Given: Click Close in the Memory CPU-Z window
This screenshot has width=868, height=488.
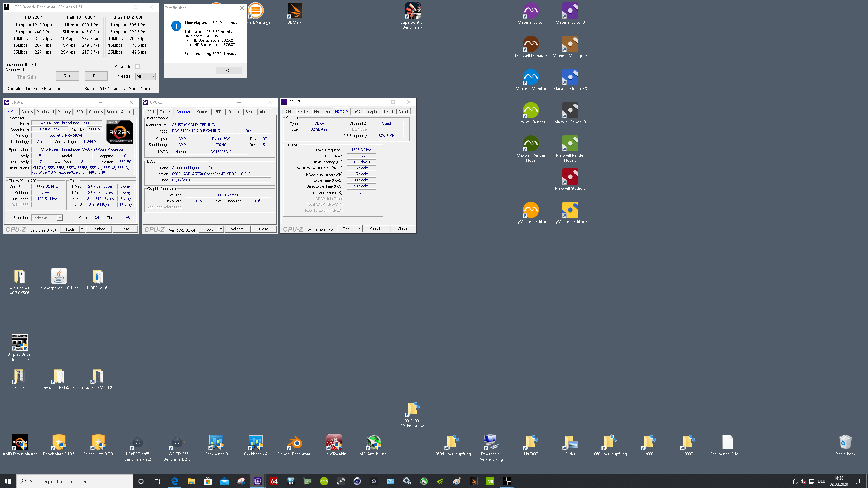Looking at the screenshot, I should (402, 229).
